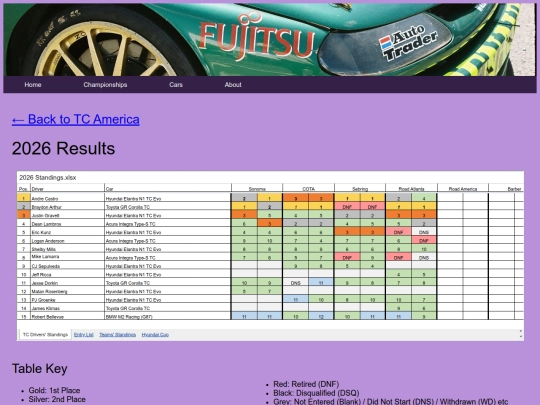
Task: Click the gold position 1 cell
Action: point(23,198)
